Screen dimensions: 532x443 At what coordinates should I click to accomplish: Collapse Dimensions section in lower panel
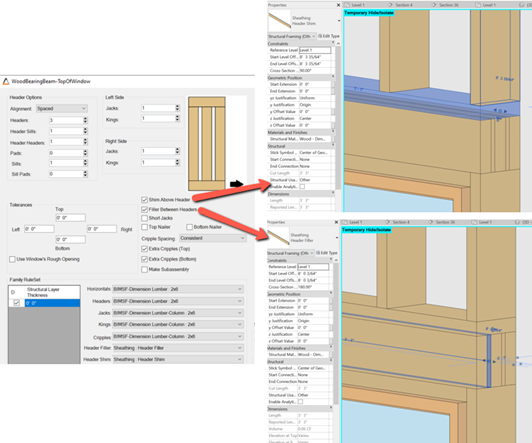click(331, 408)
